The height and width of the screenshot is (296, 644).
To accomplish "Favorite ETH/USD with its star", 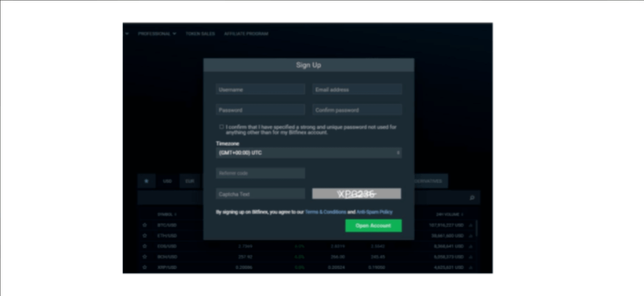I will click(145, 236).
